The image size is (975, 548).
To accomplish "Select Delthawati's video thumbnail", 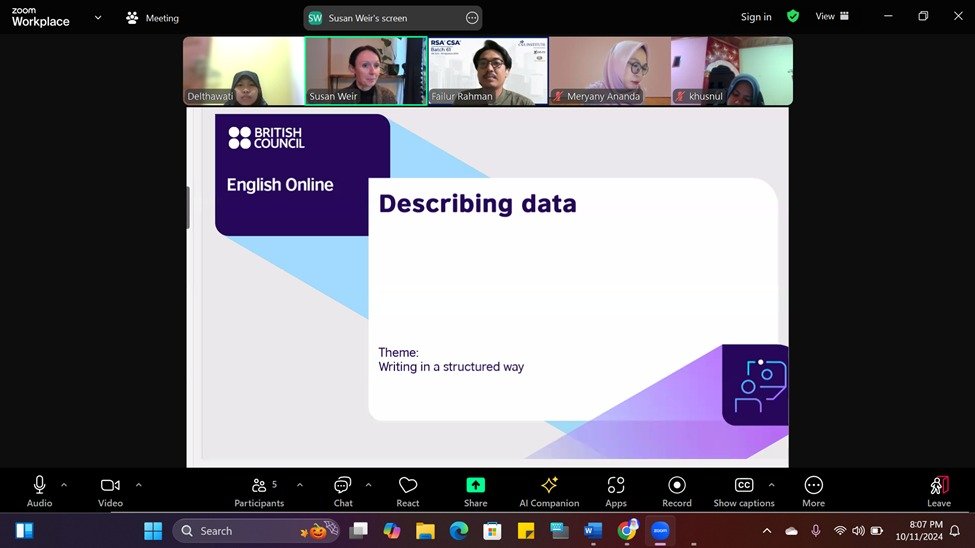I will click(244, 71).
